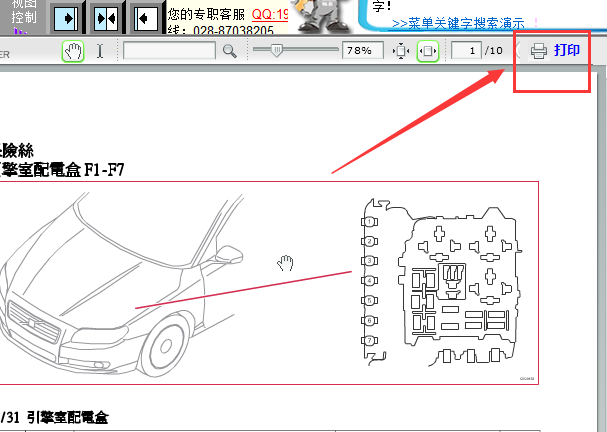
Task: Click the fuse box diagram on right
Action: pyautogui.click(x=441, y=283)
